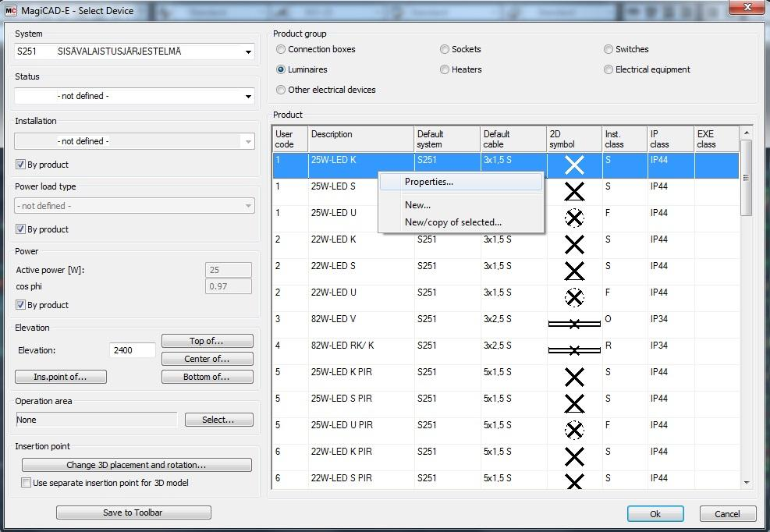This screenshot has width=770, height=532.
Task: Click the 2D symbol of 25W-LED S
Action: 574,192
